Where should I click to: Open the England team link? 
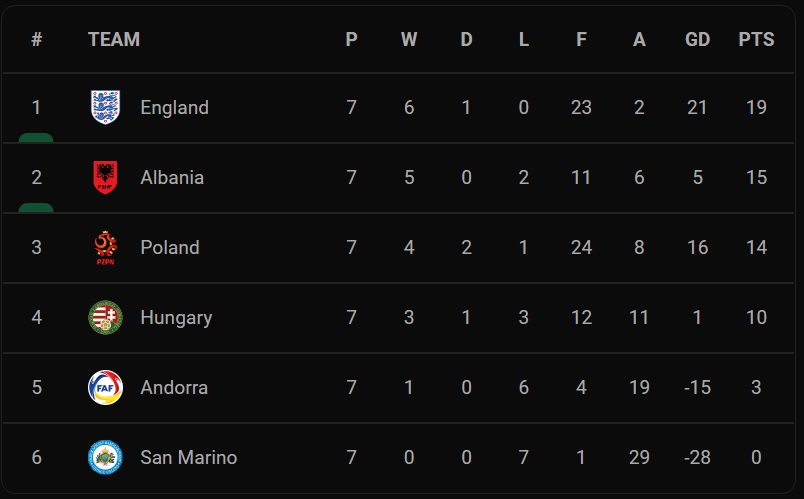tap(174, 107)
